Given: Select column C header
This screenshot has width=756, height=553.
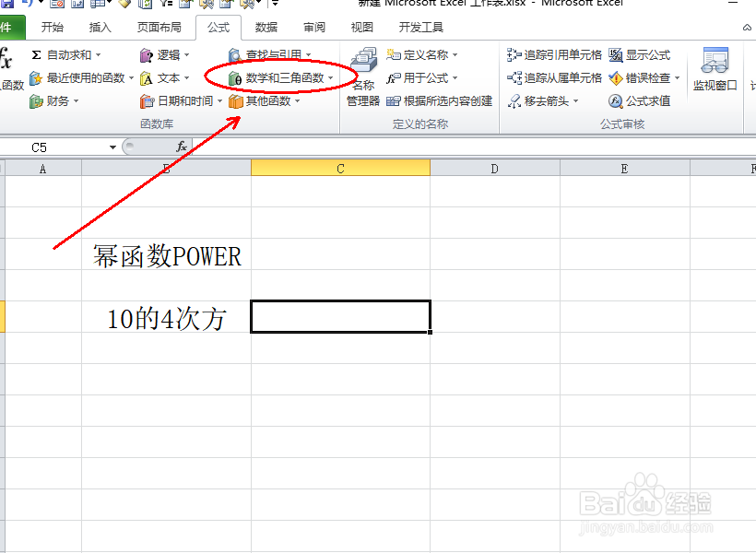Looking at the screenshot, I should 339,167.
